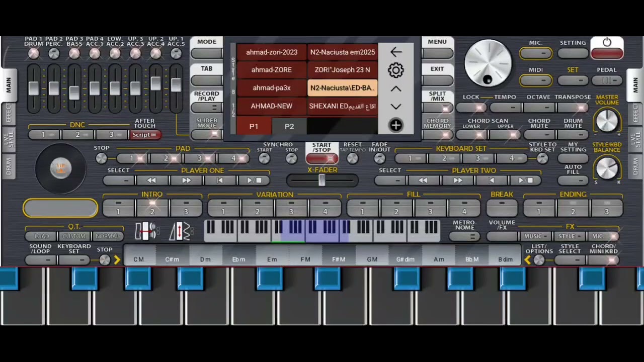Switch to the P2 style page
Viewport: 644px width, 362px height.
[x=289, y=126]
